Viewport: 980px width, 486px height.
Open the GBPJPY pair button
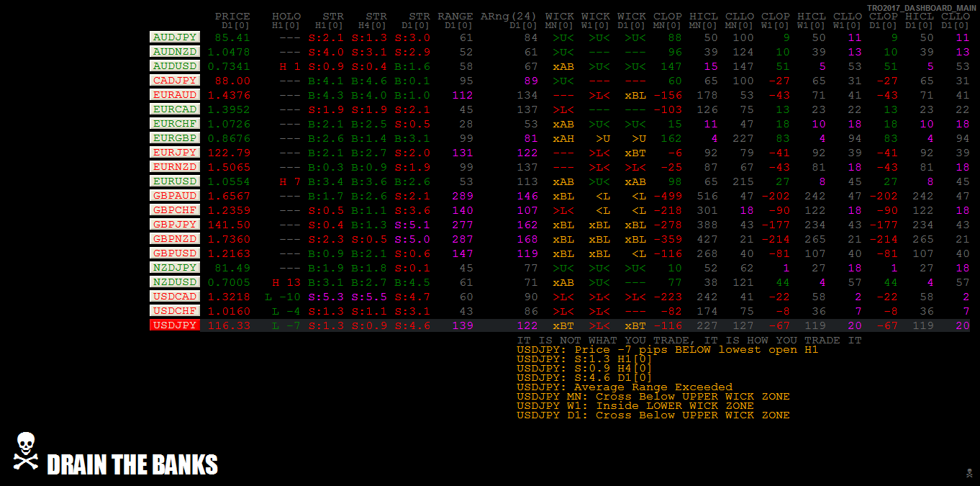[x=175, y=225]
